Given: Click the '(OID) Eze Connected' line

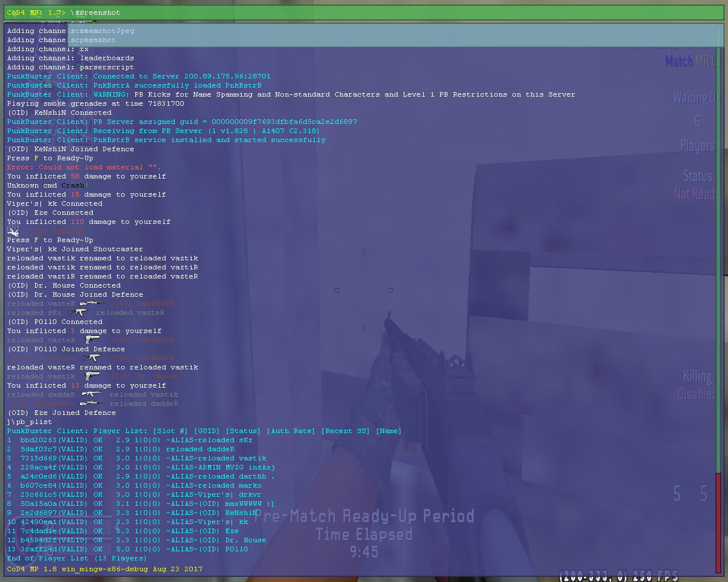Looking at the screenshot, I should click(x=50, y=213).
